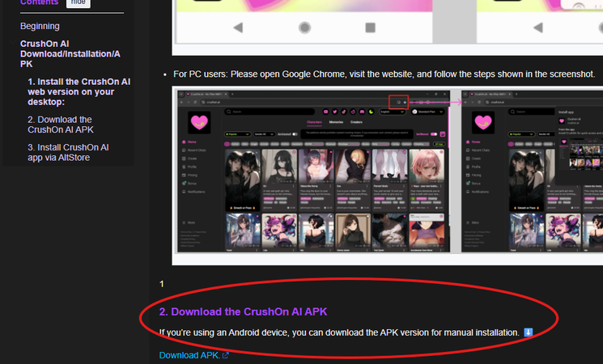Hide the Contents table with the hide button
The image size is (603, 364).
tap(78, 2)
